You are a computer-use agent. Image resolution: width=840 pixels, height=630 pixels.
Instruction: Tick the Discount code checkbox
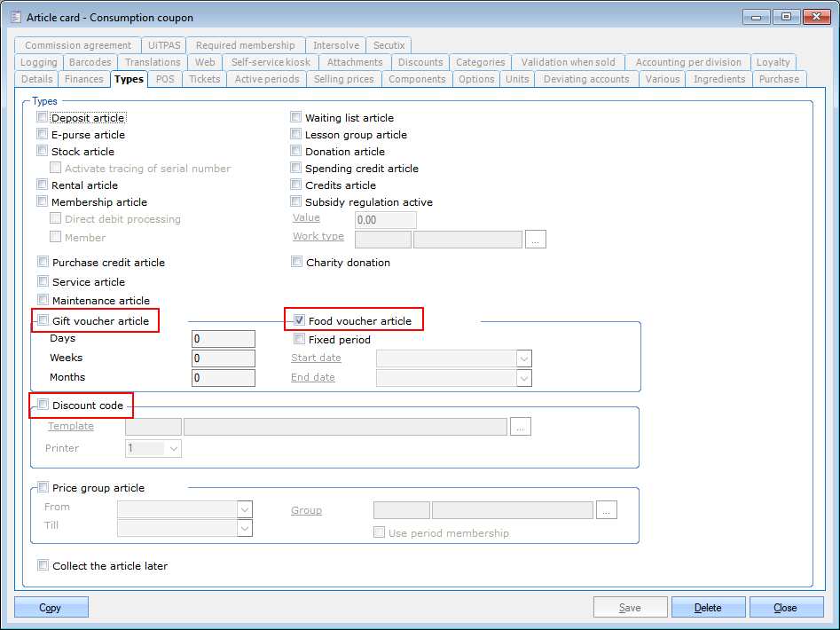click(43, 406)
